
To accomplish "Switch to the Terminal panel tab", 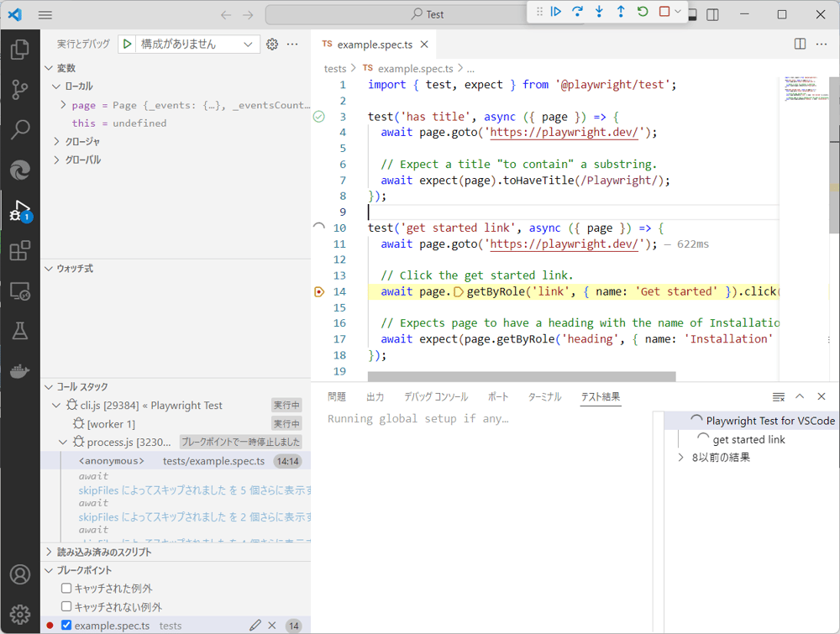I will (x=545, y=397).
